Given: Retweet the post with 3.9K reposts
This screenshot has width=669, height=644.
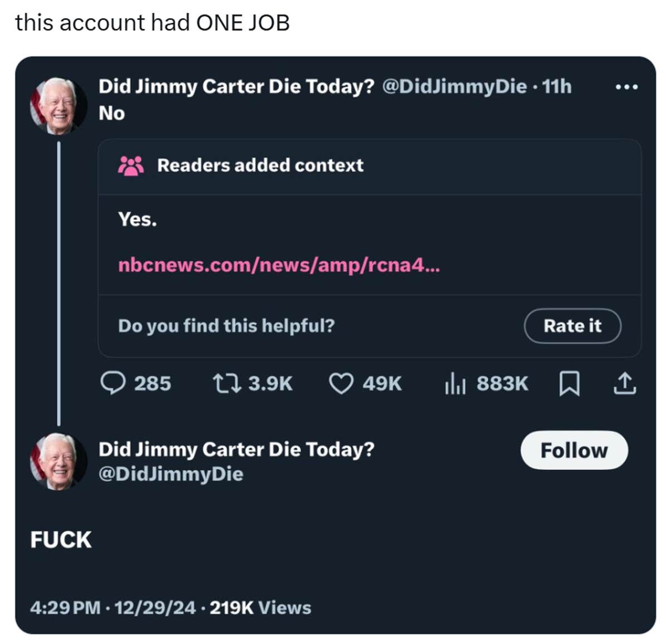Looking at the screenshot, I should [226, 383].
